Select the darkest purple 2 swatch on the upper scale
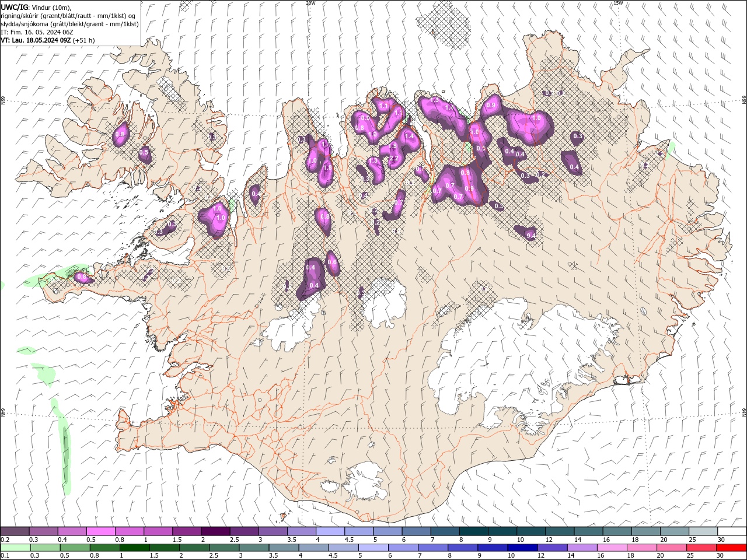Viewport: 747px width, 560px height. [x=215, y=531]
